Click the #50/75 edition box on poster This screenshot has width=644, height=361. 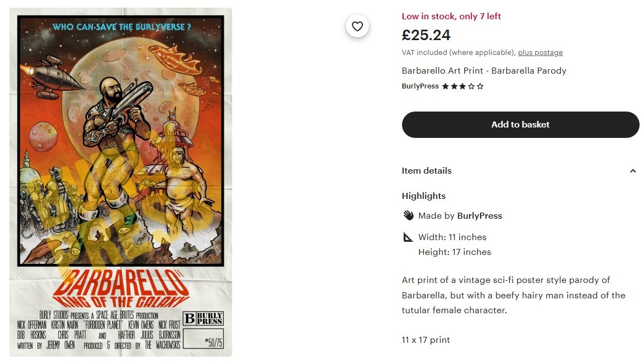pos(203,338)
